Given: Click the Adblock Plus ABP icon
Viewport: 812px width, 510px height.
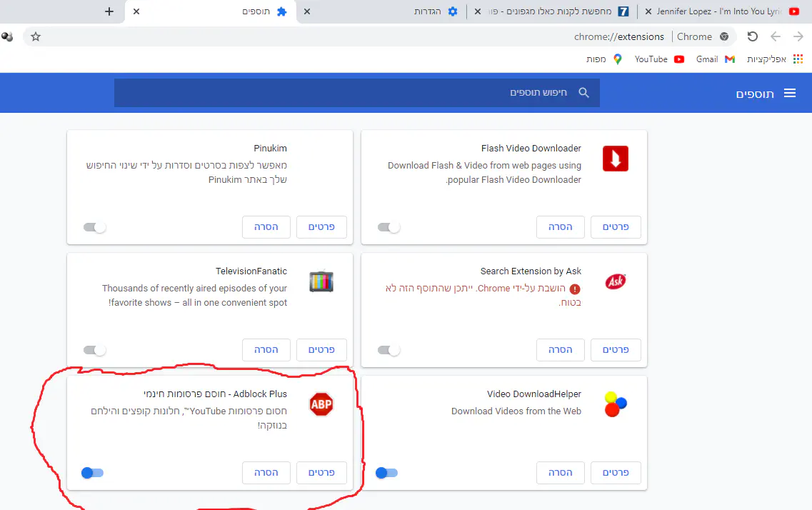Looking at the screenshot, I should [321, 404].
